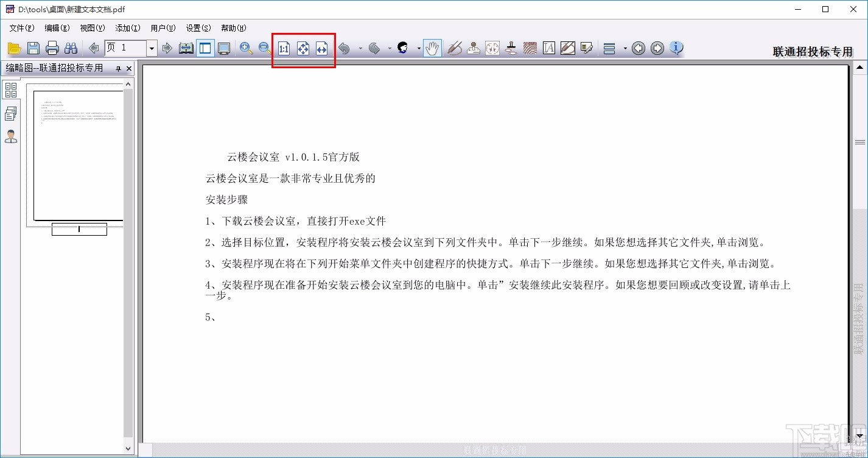Click text '云楼会议室 v1.0.1.5官方版'

[x=293, y=157]
